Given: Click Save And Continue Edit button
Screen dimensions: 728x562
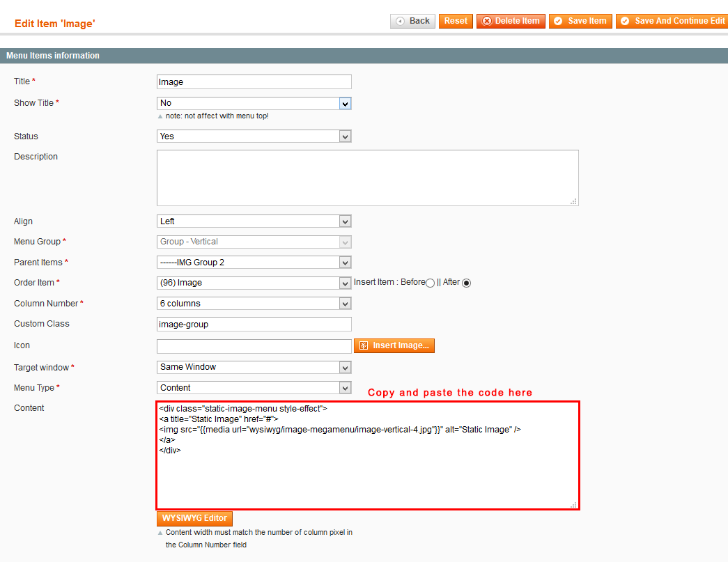Looking at the screenshot, I should point(672,21).
